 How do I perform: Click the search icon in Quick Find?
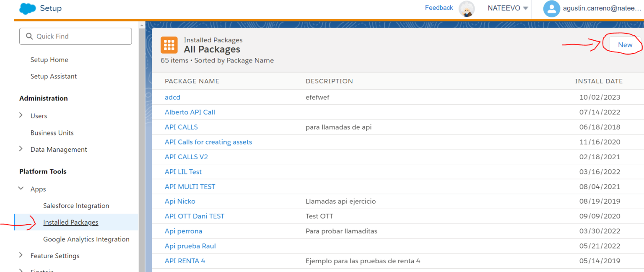[x=29, y=36]
